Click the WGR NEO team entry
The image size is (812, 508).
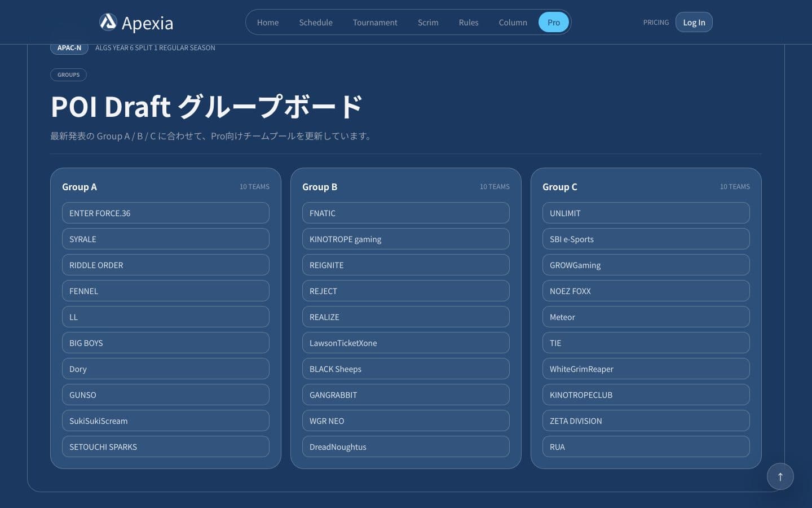406,421
